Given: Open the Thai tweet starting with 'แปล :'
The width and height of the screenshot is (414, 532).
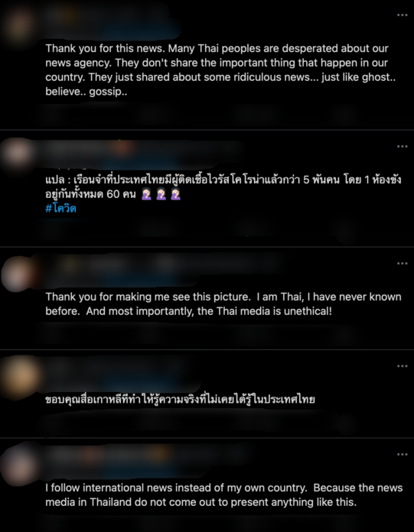Looking at the screenshot, I should tap(223, 187).
